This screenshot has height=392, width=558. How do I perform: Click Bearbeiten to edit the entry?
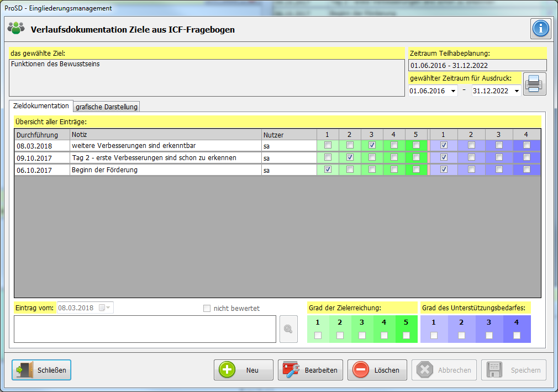310,370
